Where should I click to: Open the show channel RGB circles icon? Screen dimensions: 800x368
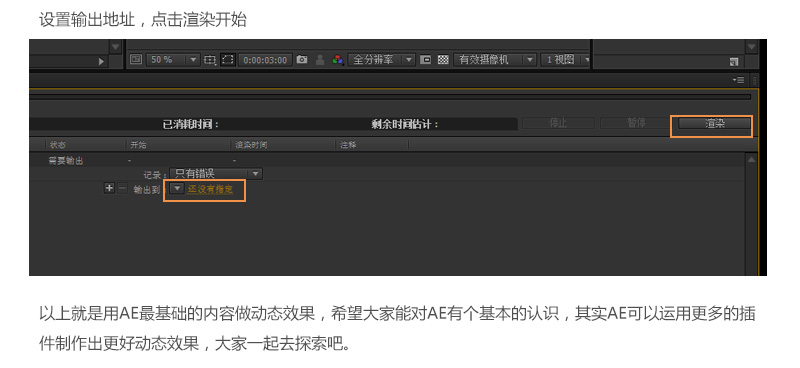point(337,60)
